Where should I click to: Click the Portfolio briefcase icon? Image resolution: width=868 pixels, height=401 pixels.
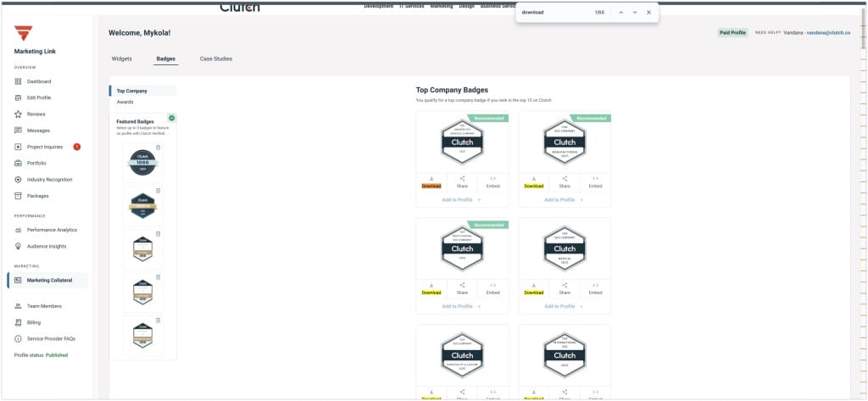(18, 163)
